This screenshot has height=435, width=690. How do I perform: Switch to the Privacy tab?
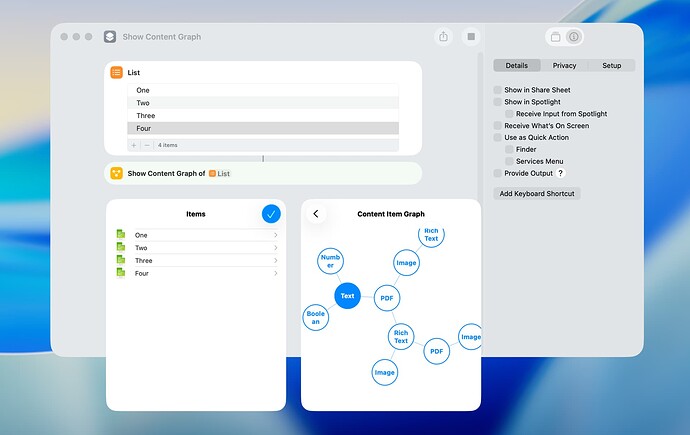point(564,66)
